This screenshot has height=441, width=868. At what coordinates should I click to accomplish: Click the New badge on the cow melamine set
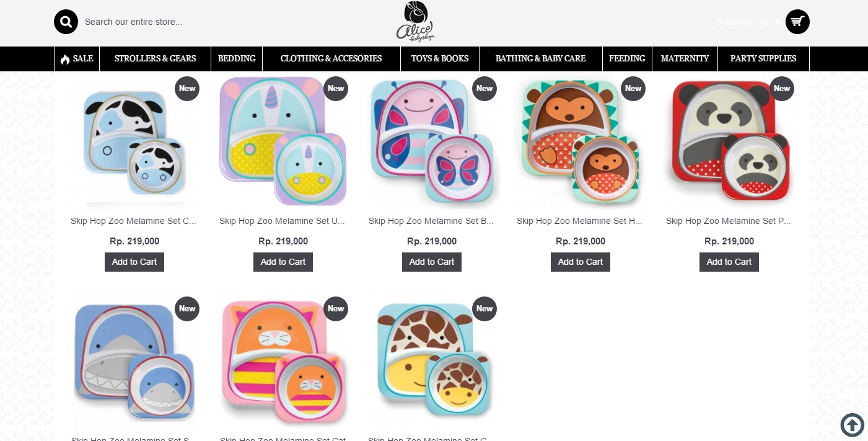tap(187, 89)
